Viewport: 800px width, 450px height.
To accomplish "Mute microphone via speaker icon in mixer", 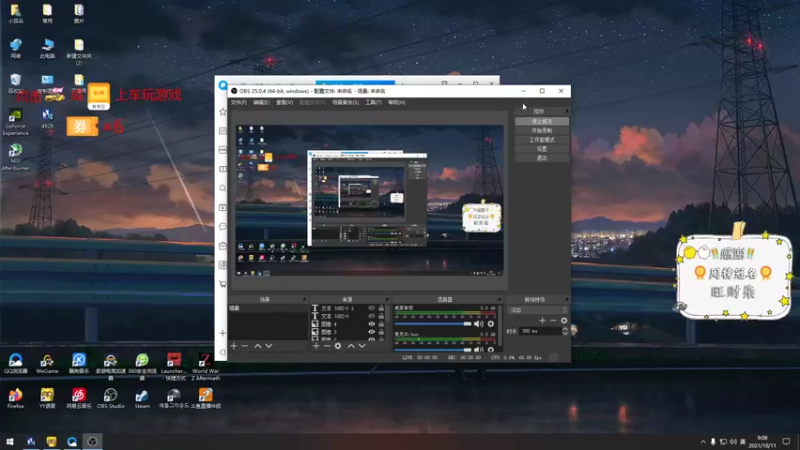I will [478, 349].
